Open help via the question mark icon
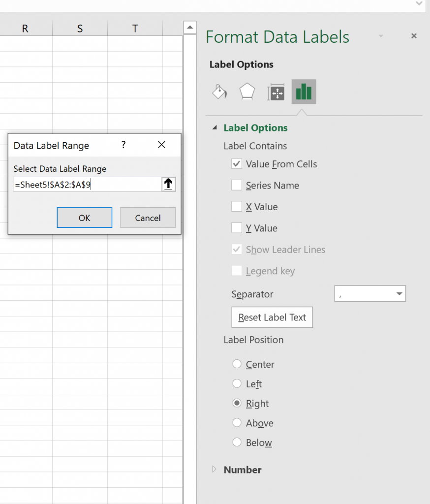 coord(123,145)
